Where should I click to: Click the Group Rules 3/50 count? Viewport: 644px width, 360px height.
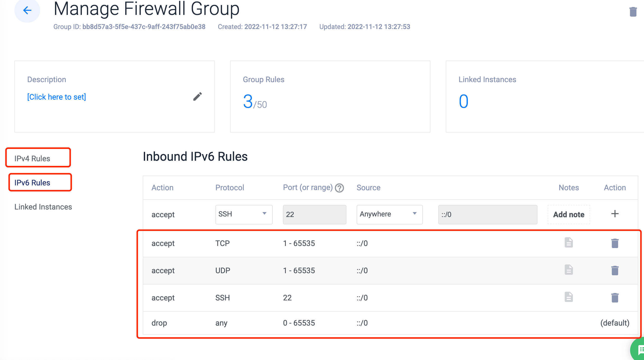point(255,101)
